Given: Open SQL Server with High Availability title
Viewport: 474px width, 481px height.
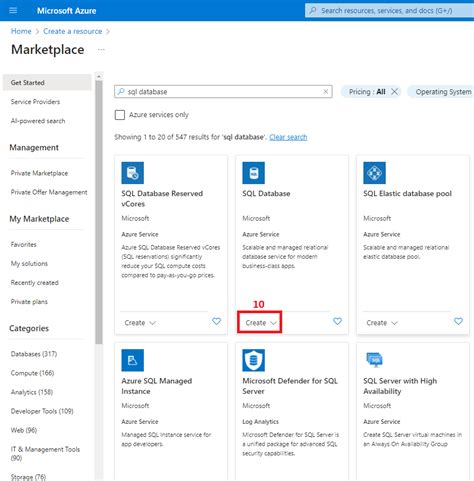Looking at the screenshot, I should coord(400,386).
